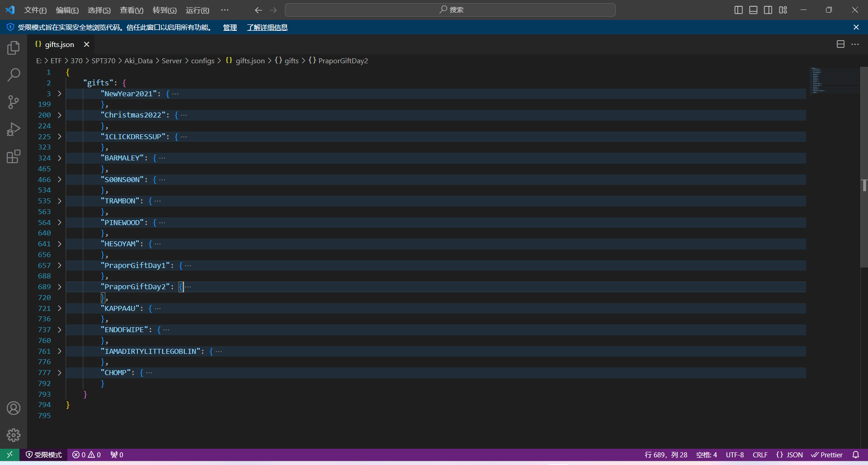Open notifications bell in status bar
This screenshot has height=465, width=868.
click(855, 455)
